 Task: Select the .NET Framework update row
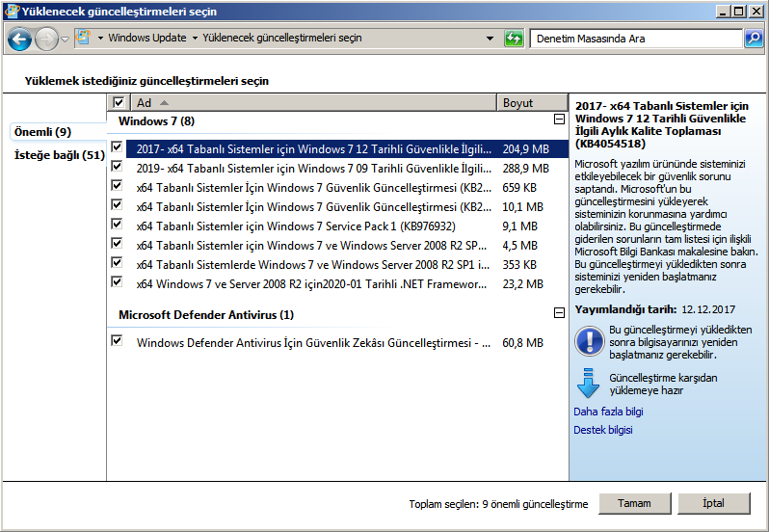coord(347,284)
